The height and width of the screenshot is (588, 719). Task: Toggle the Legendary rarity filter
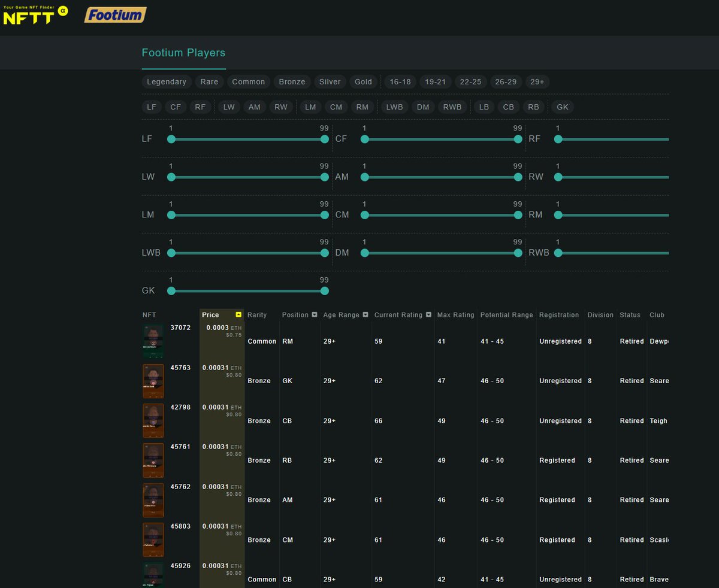coord(166,81)
